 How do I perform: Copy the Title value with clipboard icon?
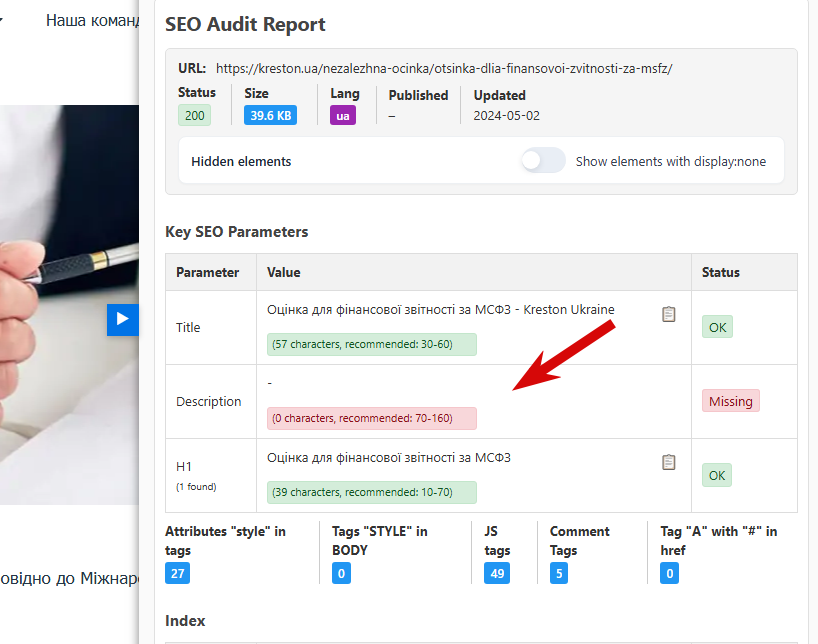tap(669, 314)
